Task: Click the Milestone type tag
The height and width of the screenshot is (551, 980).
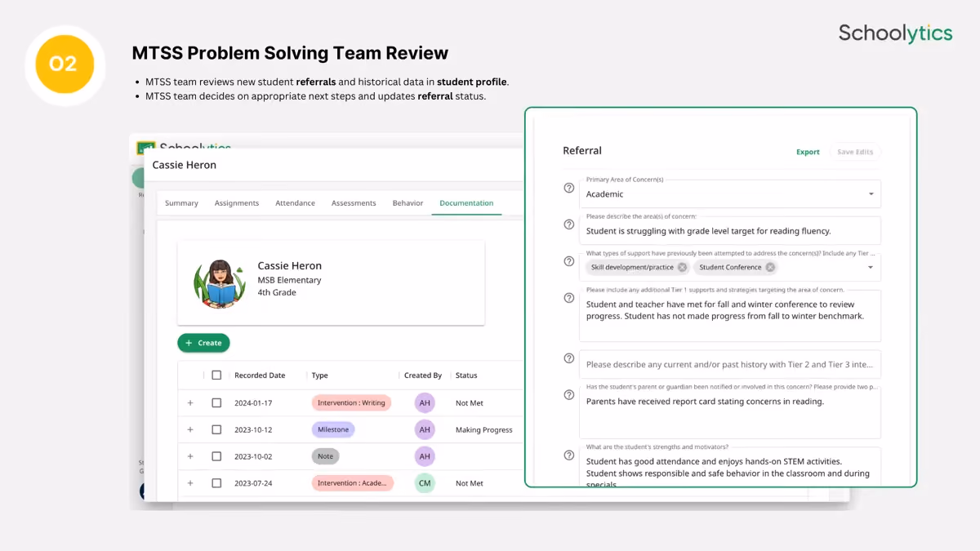Action: click(x=333, y=429)
